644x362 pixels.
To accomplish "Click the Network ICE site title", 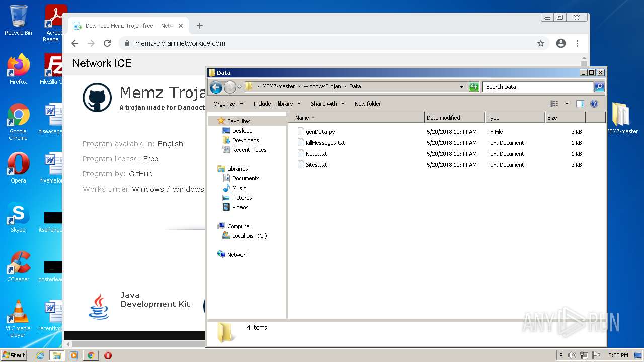I will (102, 63).
